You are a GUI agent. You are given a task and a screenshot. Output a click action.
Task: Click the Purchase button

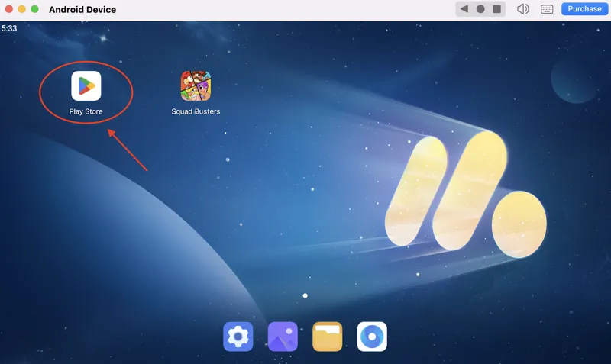point(584,9)
